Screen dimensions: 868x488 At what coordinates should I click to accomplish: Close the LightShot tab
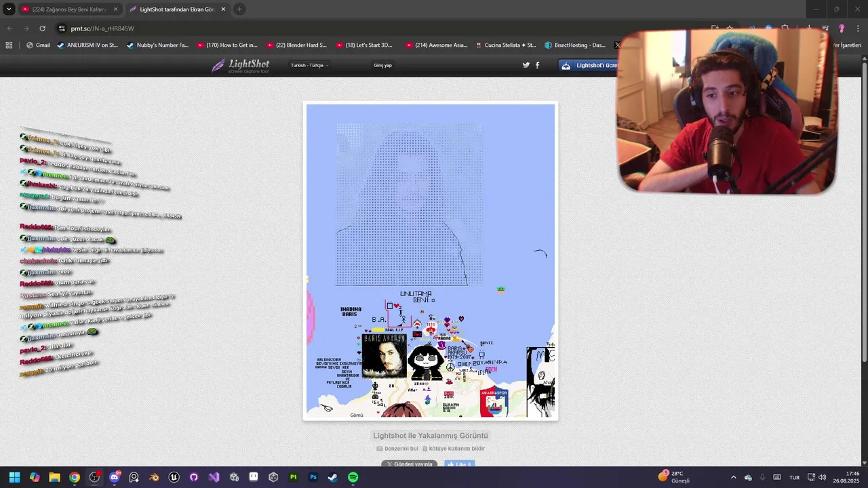pyautogui.click(x=223, y=9)
